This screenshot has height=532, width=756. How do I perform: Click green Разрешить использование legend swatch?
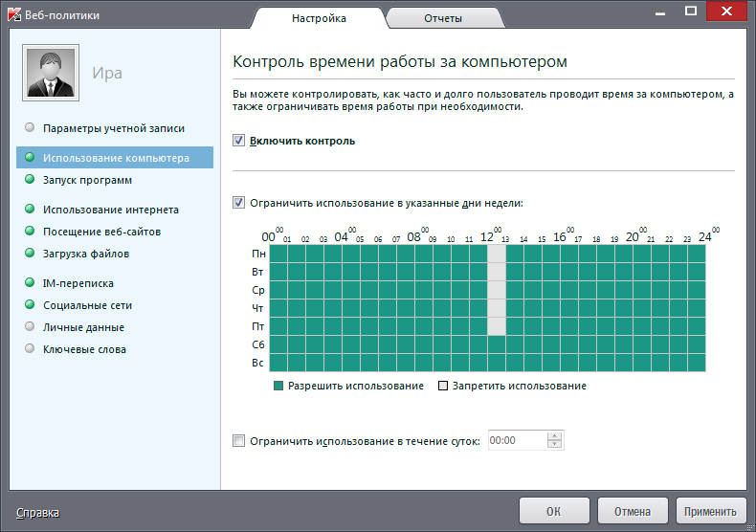pyautogui.click(x=278, y=386)
